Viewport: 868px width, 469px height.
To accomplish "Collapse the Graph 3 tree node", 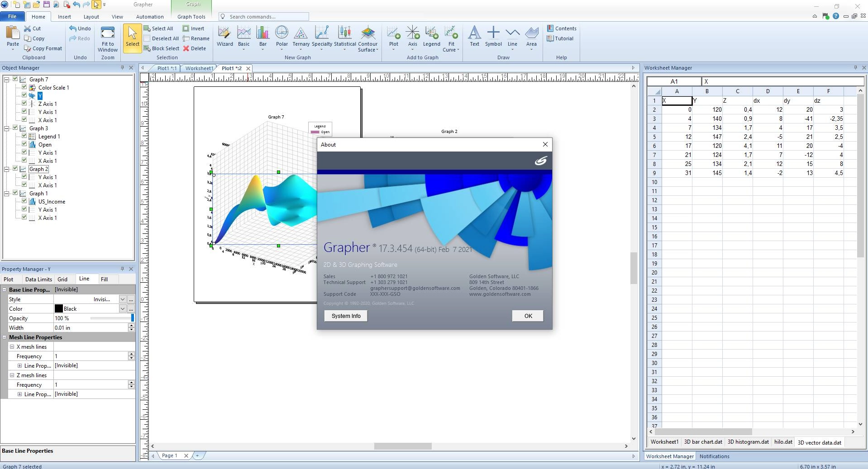I will 7,128.
